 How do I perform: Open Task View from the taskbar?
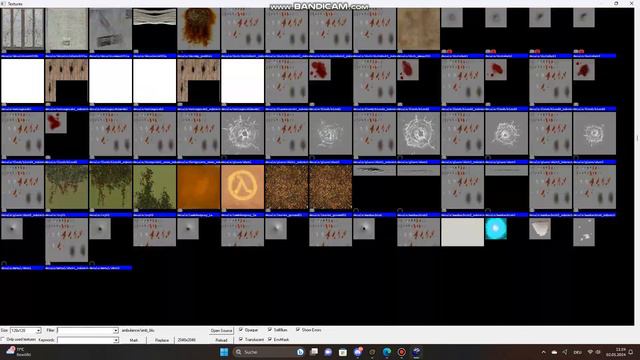coord(314,352)
